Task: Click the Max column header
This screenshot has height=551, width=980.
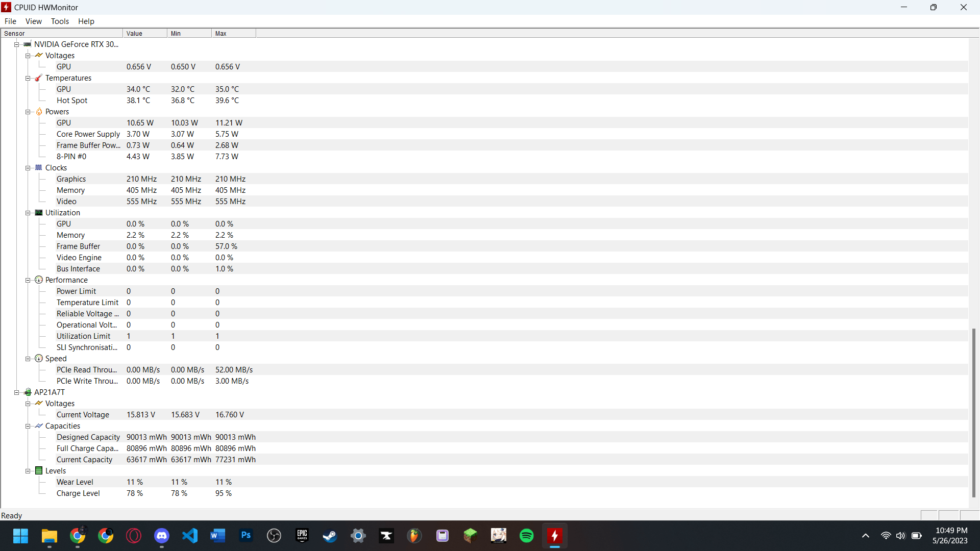Action: pos(233,34)
